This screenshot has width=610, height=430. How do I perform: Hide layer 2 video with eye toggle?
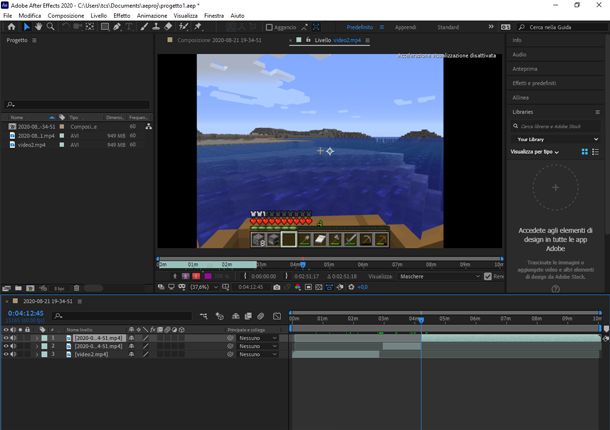click(x=6, y=346)
